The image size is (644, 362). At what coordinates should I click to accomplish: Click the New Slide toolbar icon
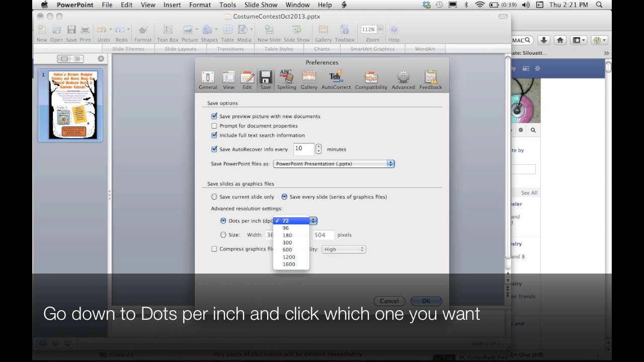click(269, 33)
